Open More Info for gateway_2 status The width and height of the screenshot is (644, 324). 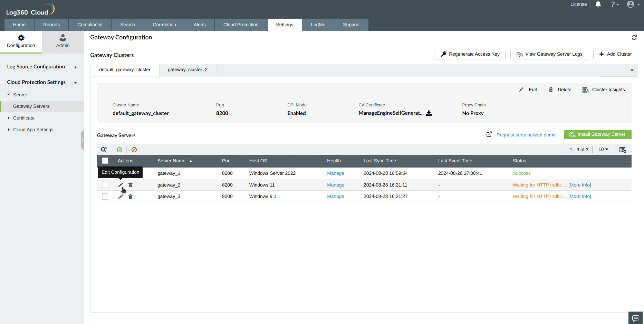point(579,185)
